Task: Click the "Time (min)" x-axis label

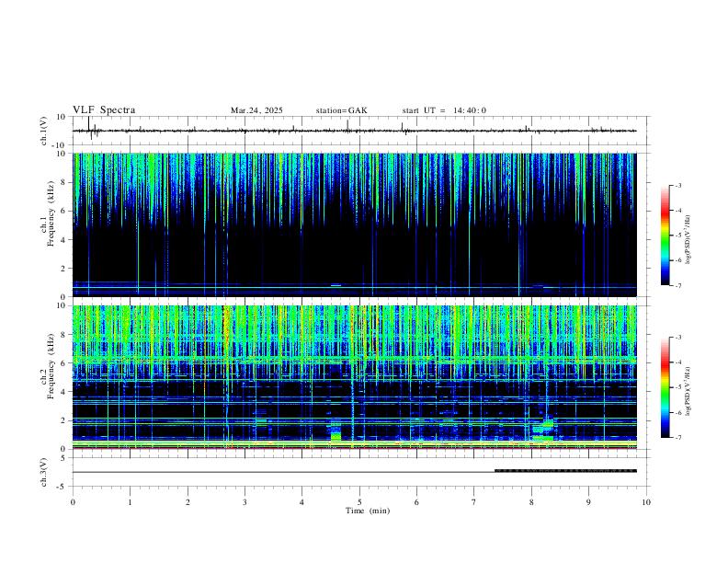Action: [x=368, y=511]
